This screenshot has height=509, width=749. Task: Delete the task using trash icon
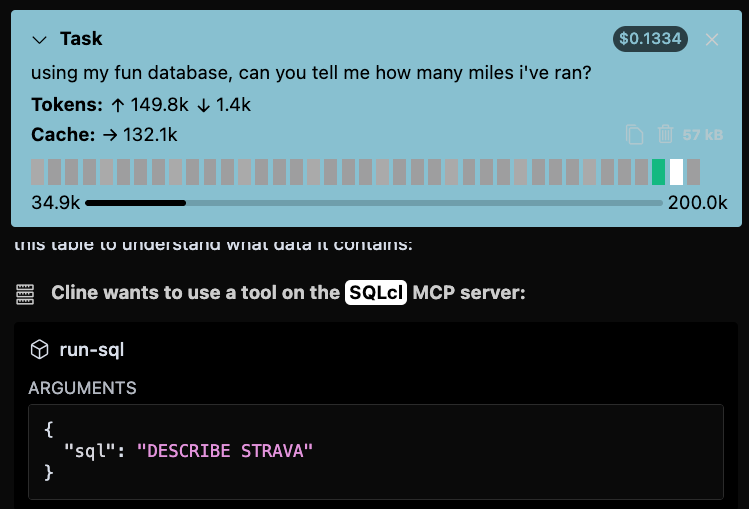pos(666,134)
